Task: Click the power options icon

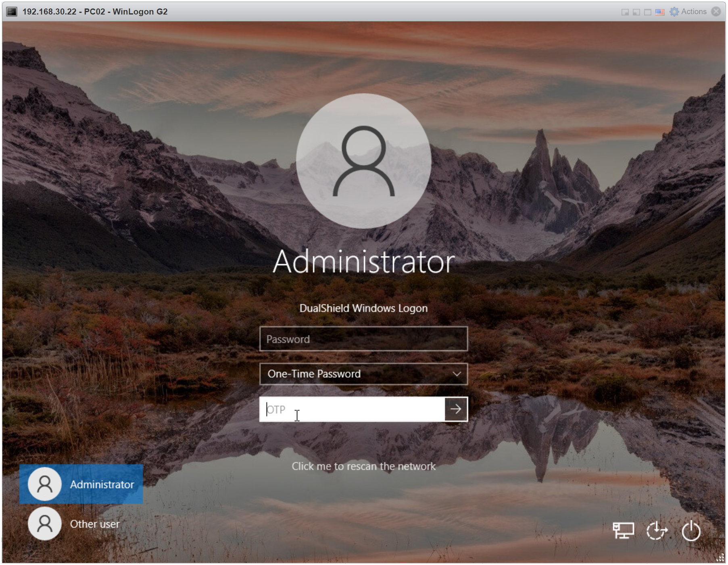Action: point(691,530)
